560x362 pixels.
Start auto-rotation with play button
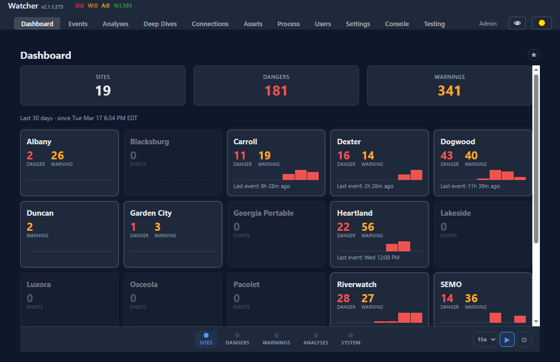pos(507,340)
